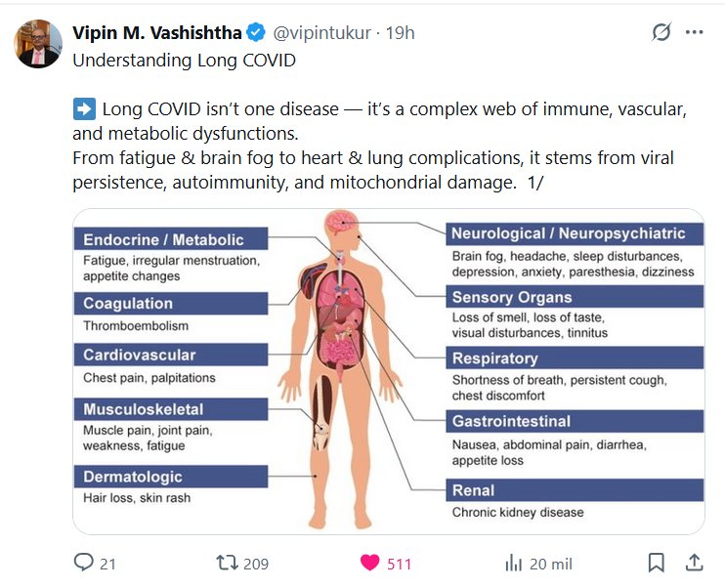The width and height of the screenshot is (725, 588).
Task: Open the Long COVID infographic image
Action: tap(389, 371)
